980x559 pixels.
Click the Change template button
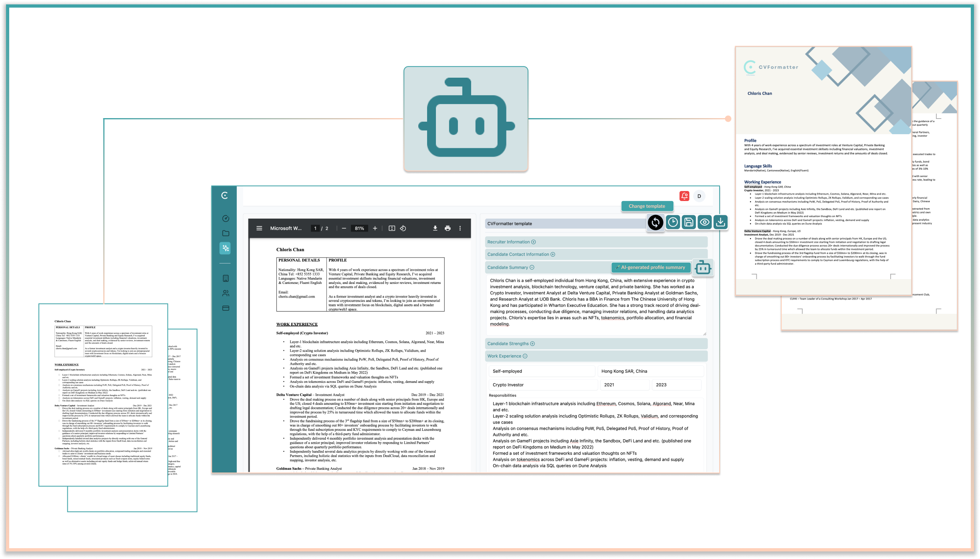(x=647, y=206)
